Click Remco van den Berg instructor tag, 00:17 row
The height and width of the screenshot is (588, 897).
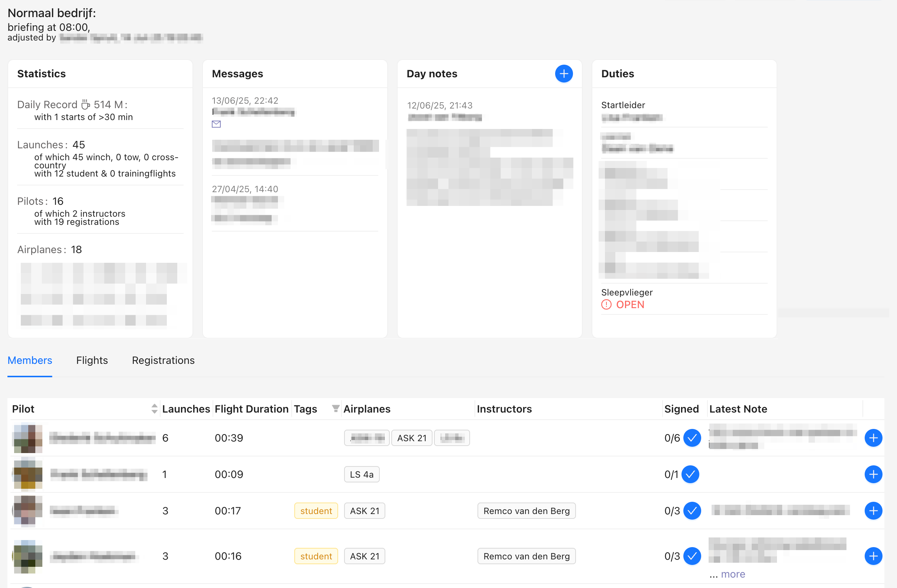tap(526, 511)
